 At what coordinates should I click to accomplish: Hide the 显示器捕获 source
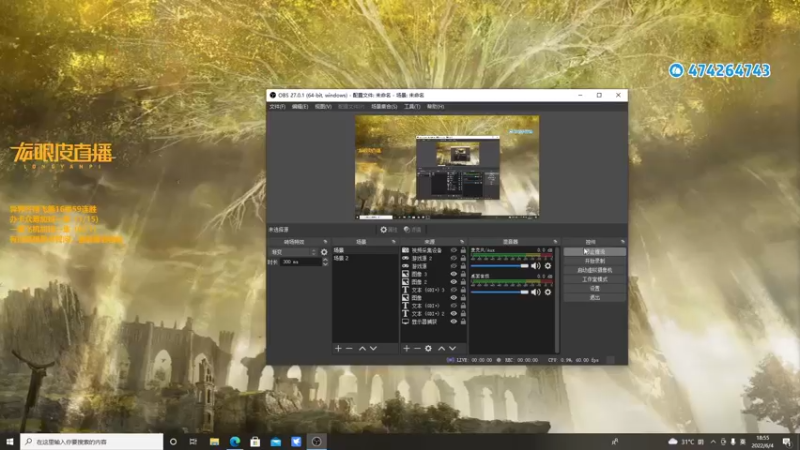454,321
